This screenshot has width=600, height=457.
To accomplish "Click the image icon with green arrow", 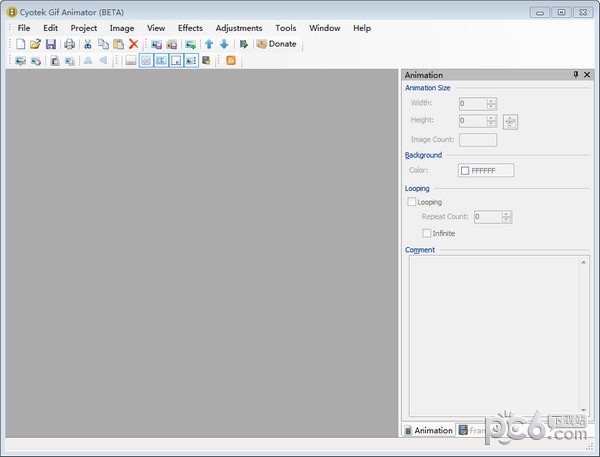I will [x=191, y=44].
